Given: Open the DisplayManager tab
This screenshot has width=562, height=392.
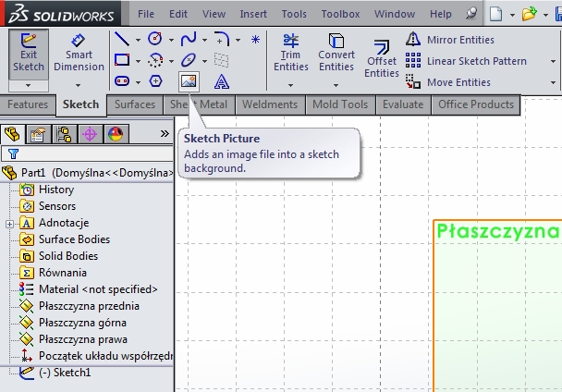Looking at the screenshot, I should (116, 134).
